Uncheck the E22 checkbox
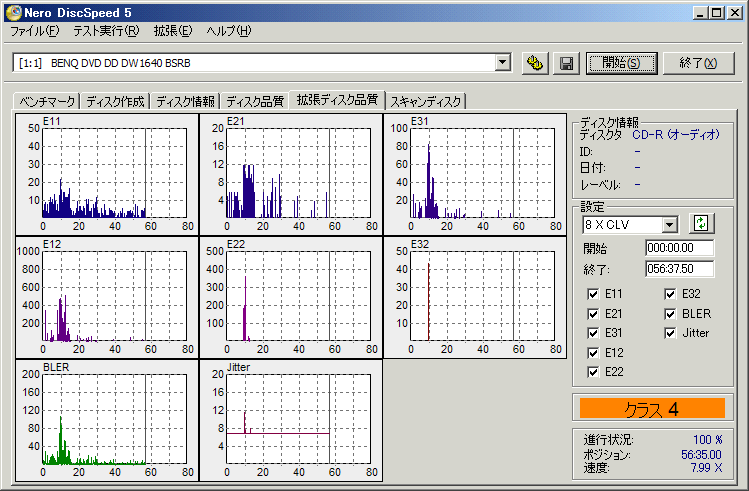The width and height of the screenshot is (749, 491). [594, 372]
